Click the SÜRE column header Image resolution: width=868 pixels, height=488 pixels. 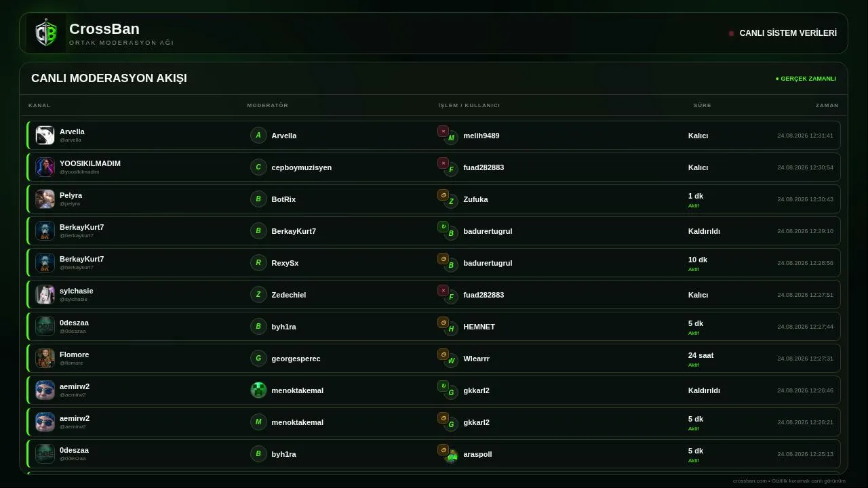coord(702,105)
